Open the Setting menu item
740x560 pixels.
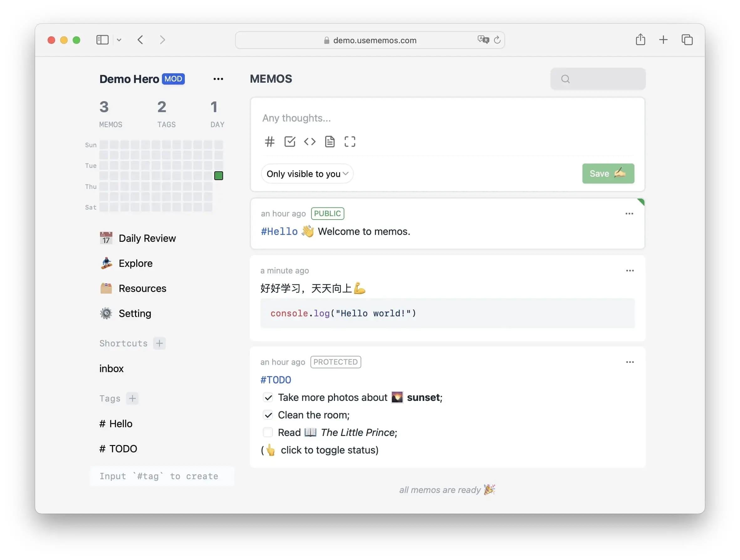(135, 313)
